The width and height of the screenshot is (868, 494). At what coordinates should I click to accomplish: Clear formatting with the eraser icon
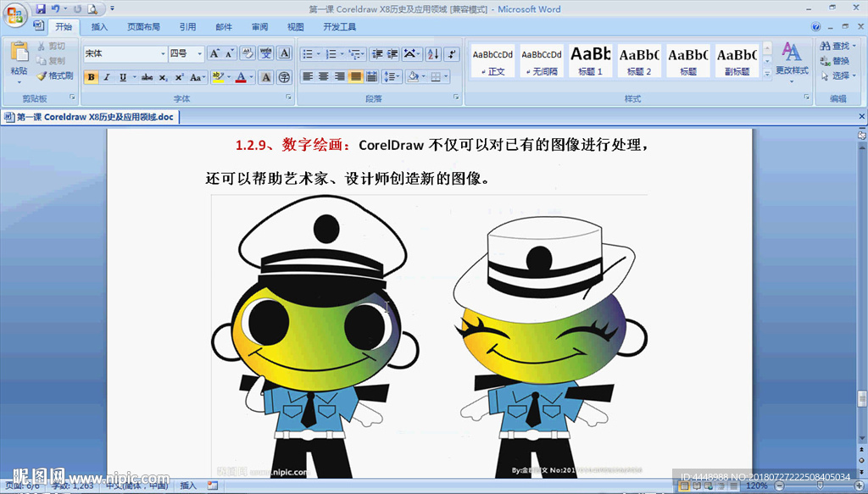[248, 53]
